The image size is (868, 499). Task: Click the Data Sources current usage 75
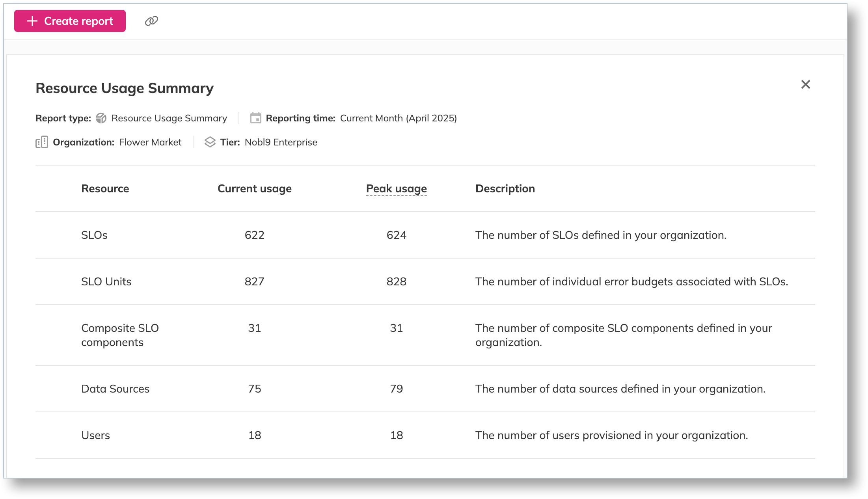tap(255, 389)
